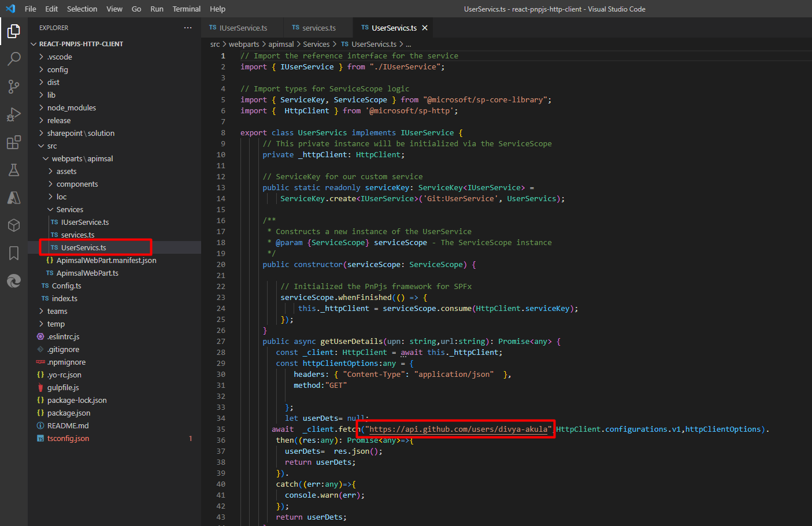Open the Extensions view icon
Screen dimensions: 812x526
14,142
